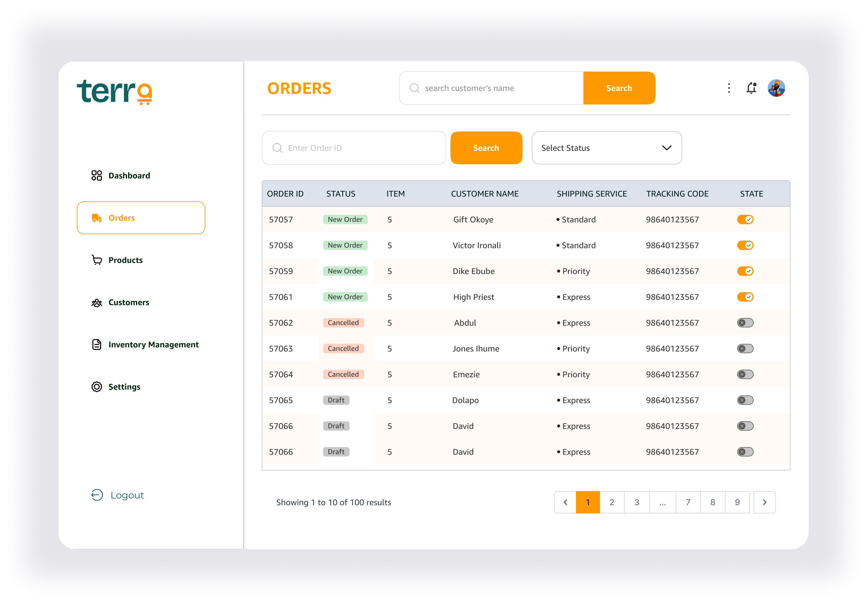
Task: Toggle state switch for Dolapo's order
Action: pyautogui.click(x=745, y=400)
